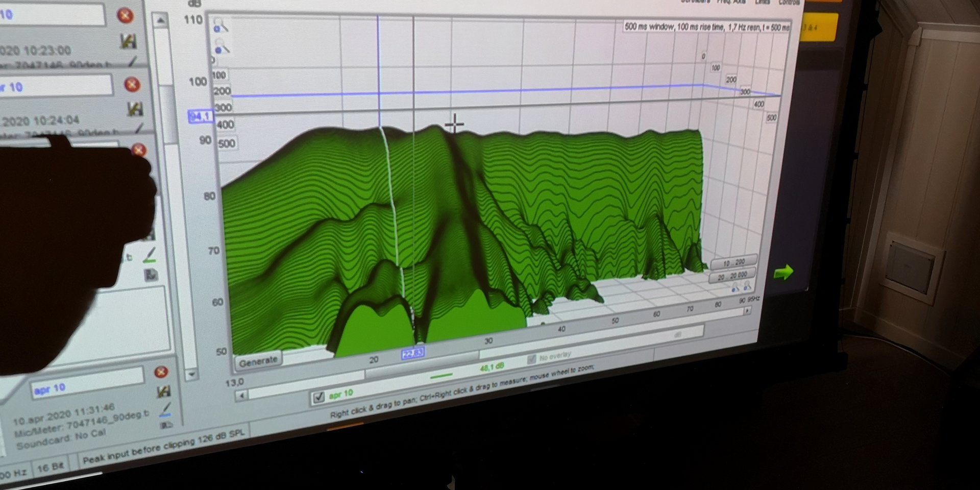Save the measurement dated 10:23:00
Viewport: 980px width, 490px height.
click(x=128, y=41)
